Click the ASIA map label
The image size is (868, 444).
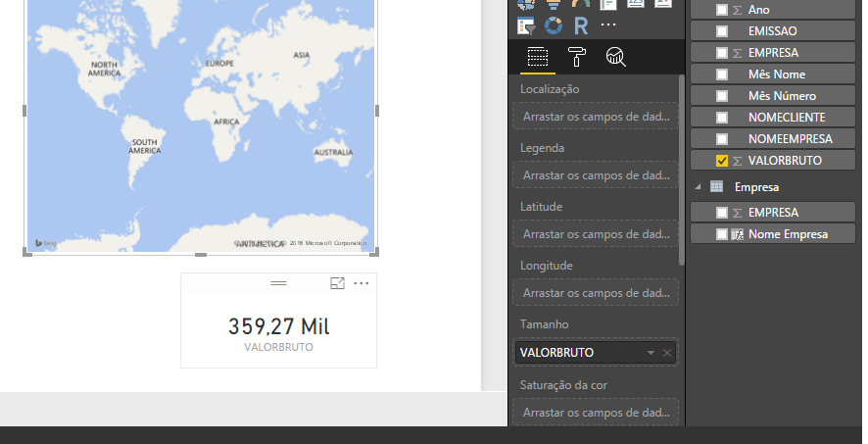point(302,55)
